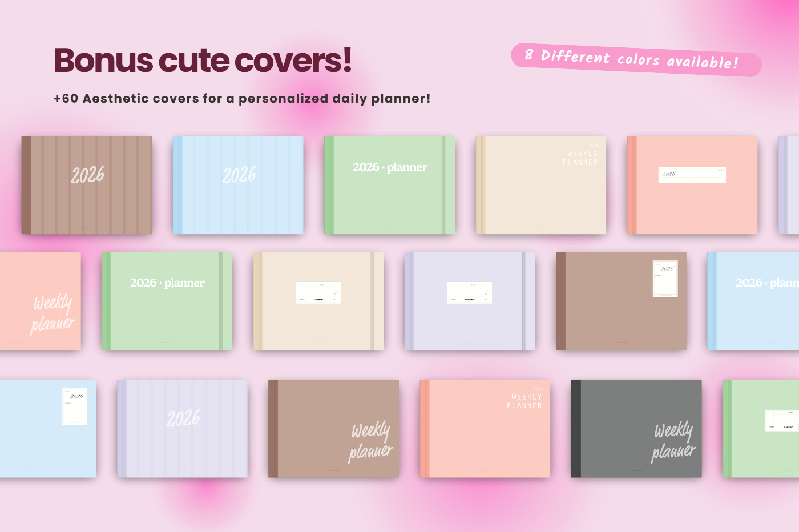Select the green 2026 planner cover in middle row

(x=167, y=301)
